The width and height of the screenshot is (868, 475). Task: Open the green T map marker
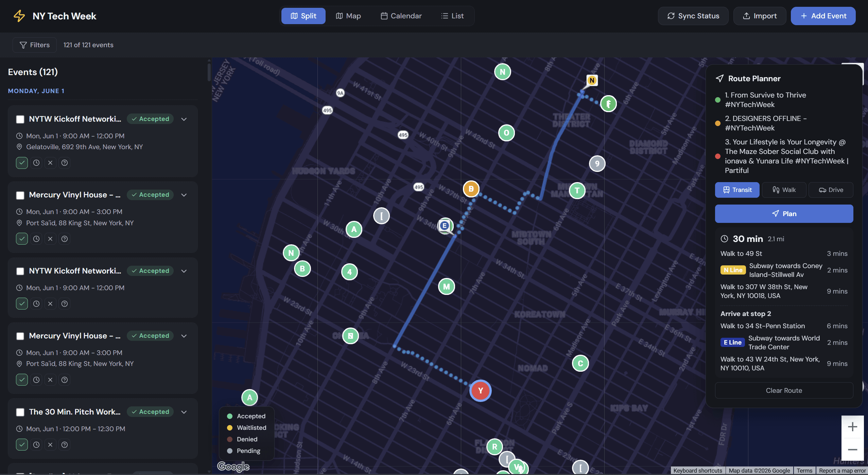click(x=577, y=191)
